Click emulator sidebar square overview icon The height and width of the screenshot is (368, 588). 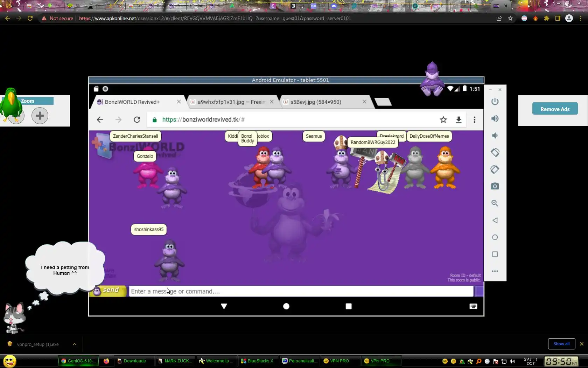495,254
